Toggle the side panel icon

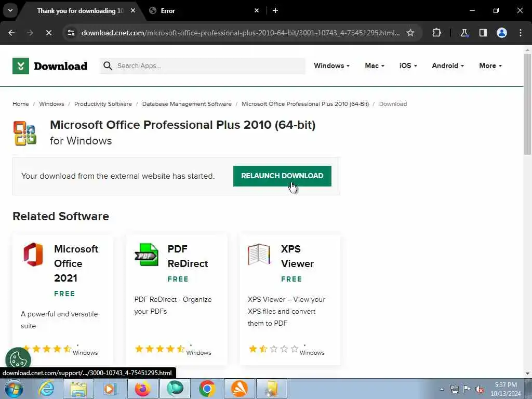click(483, 33)
